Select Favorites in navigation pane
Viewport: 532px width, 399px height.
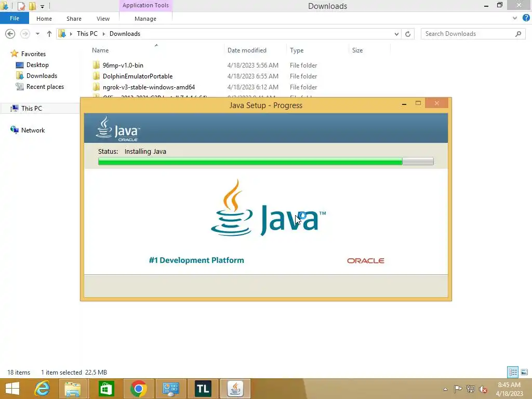click(33, 54)
